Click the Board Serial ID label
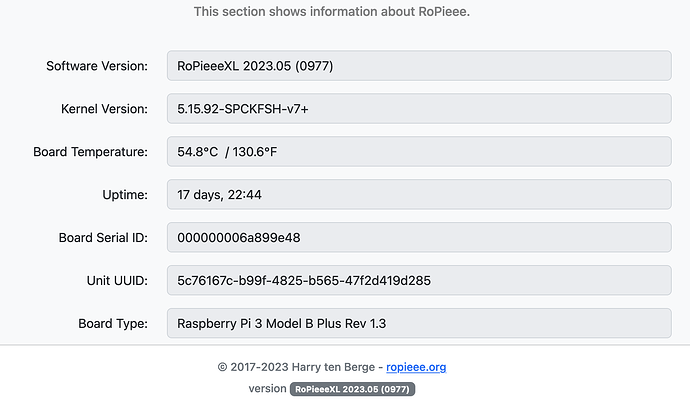The height and width of the screenshot is (407, 690). click(103, 238)
